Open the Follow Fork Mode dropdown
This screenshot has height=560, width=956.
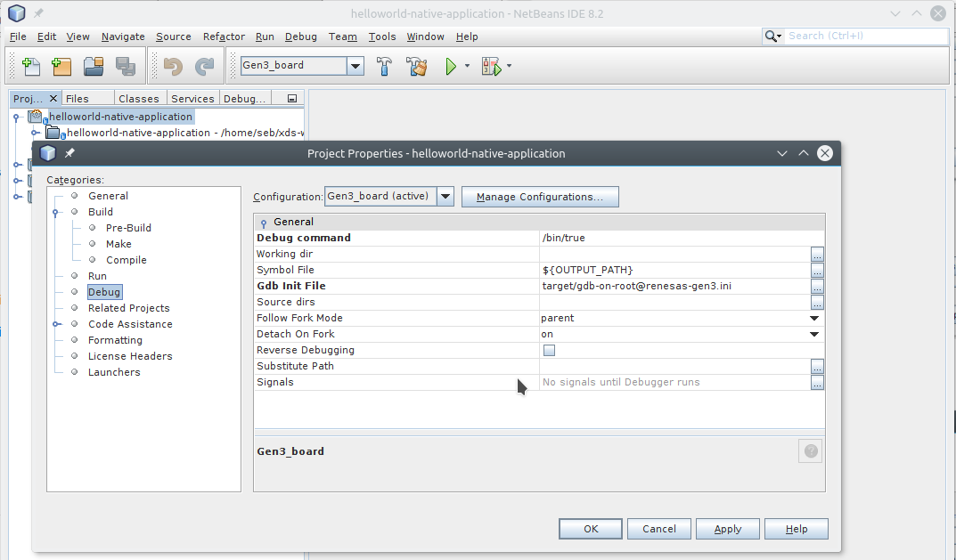pos(814,318)
